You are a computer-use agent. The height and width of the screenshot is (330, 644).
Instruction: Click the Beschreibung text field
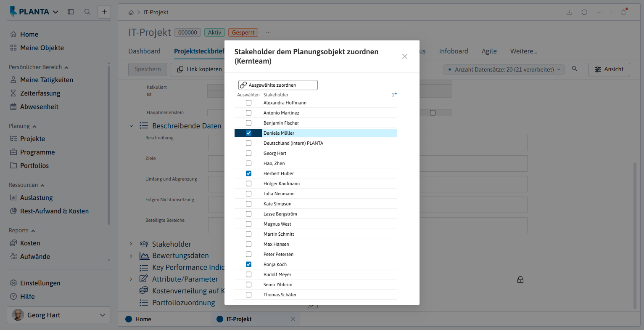pos(367,143)
